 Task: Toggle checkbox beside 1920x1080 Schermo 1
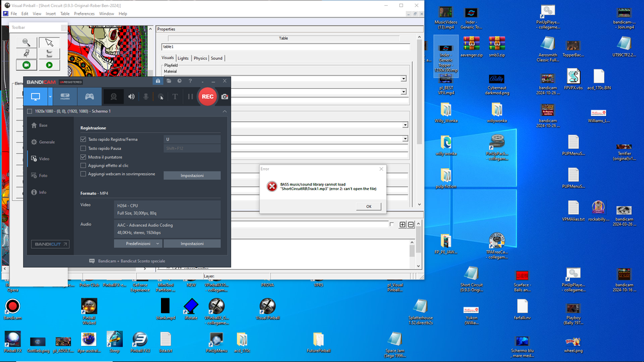tap(30, 111)
